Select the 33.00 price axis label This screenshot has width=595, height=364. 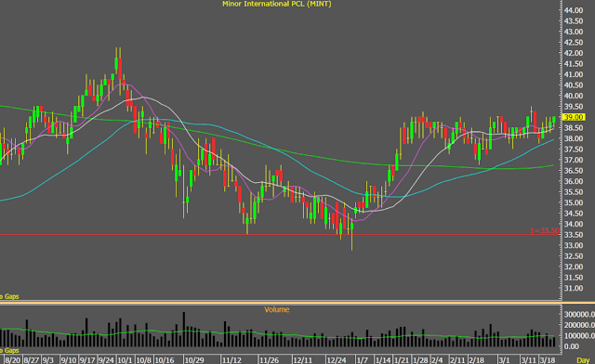tap(574, 245)
